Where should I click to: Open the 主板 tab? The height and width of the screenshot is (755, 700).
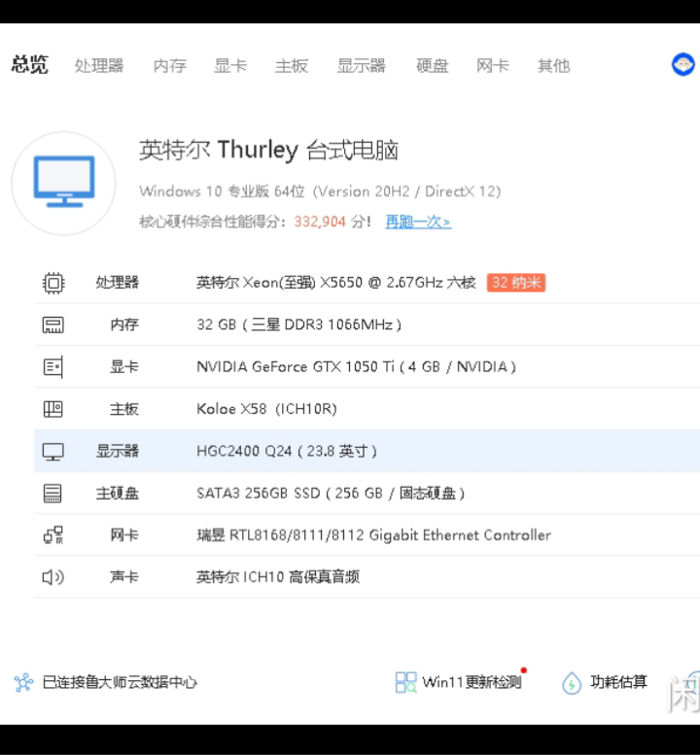pyautogui.click(x=292, y=65)
